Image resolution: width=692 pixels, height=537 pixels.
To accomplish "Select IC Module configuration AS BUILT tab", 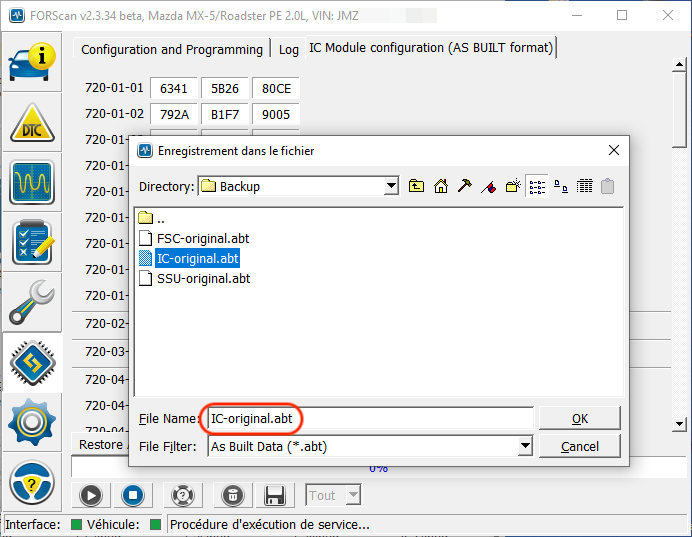I will (431, 47).
